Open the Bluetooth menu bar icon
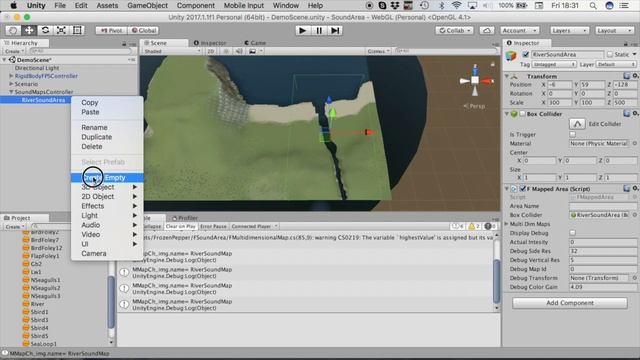The height and width of the screenshot is (360, 640). click(441, 5)
